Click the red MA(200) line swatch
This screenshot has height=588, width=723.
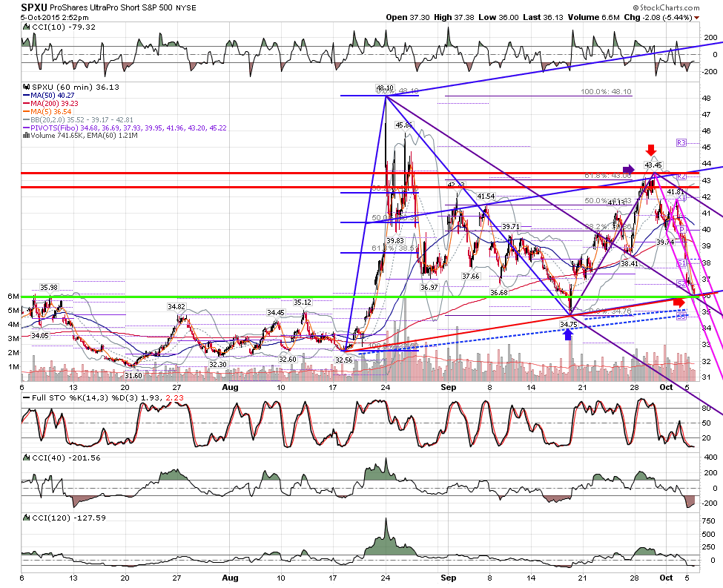click(x=26, y=104)
